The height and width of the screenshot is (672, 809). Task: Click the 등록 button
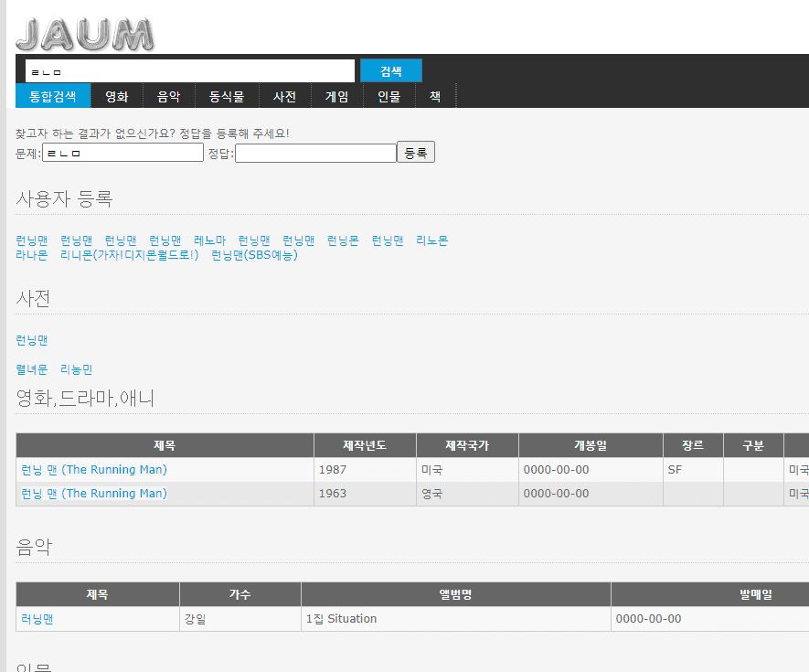coord(416,153)
